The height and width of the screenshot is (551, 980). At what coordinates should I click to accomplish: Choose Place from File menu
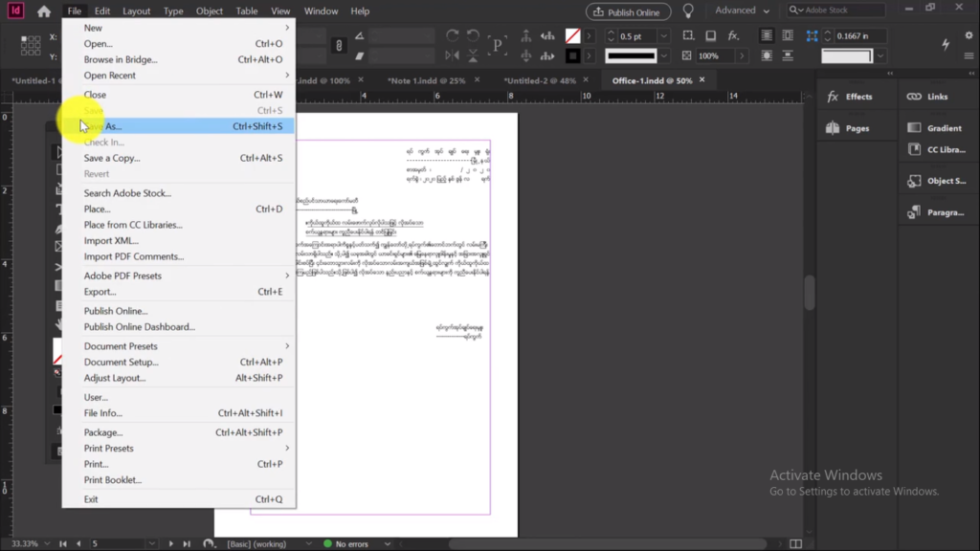pos(179,209)
